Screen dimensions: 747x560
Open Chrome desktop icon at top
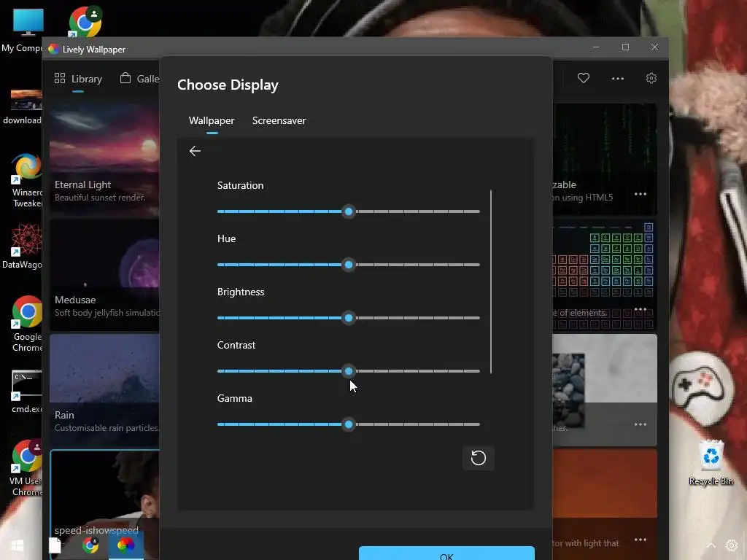85,22
